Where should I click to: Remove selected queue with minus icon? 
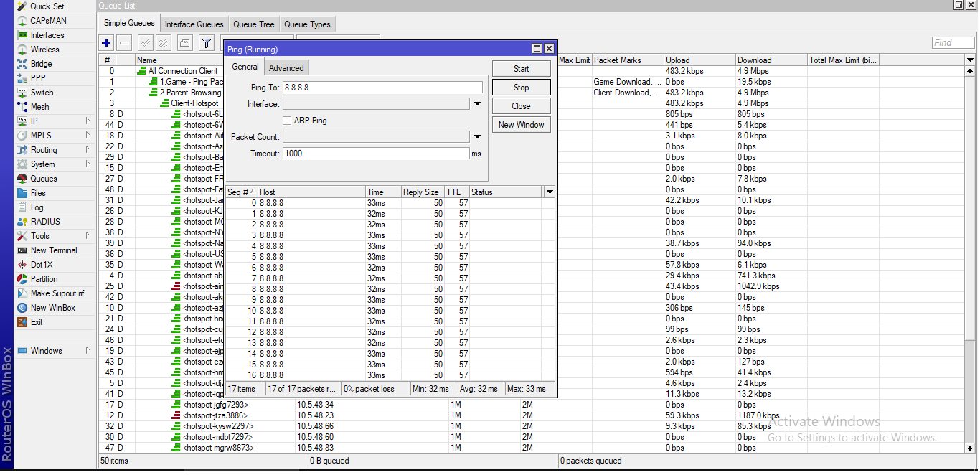pos(124,43)
